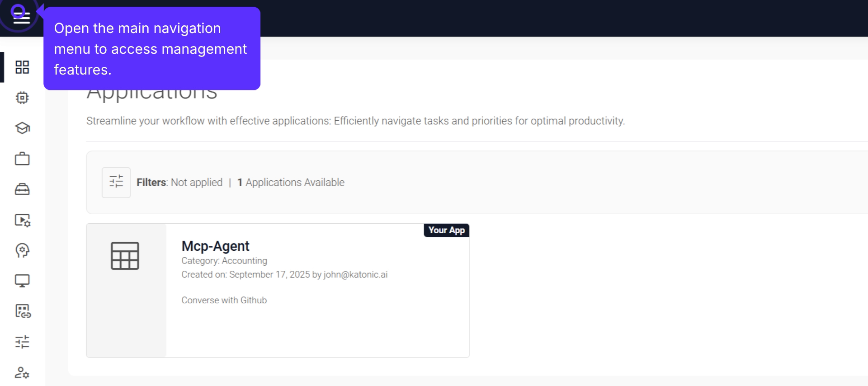Open the sliders settings icon in sidebar
This screenshot has width=868, height=386.
click(22, 342)
